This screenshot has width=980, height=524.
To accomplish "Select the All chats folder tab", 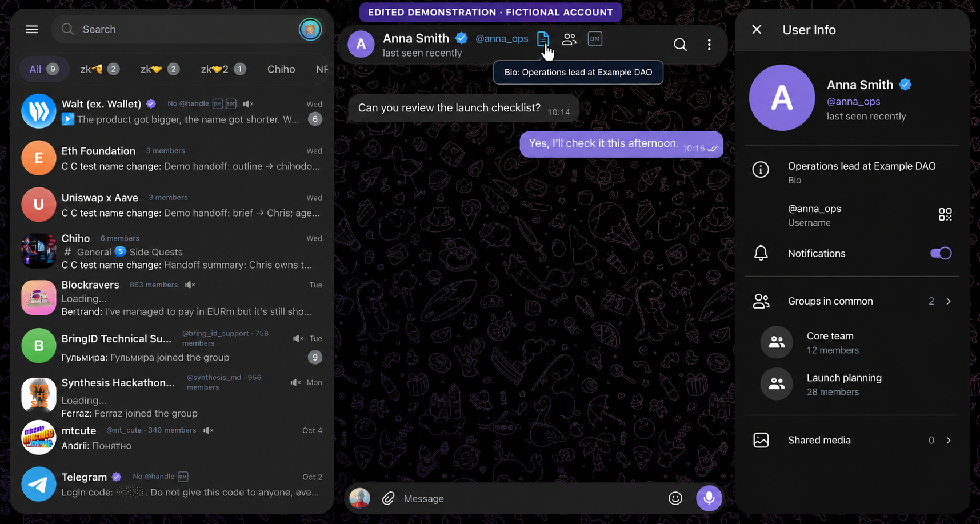I will (43, 69).
